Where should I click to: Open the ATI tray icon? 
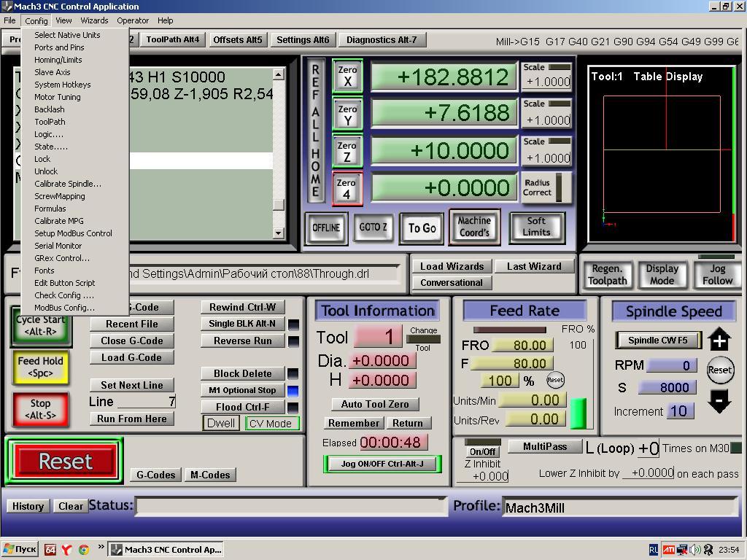668,550
